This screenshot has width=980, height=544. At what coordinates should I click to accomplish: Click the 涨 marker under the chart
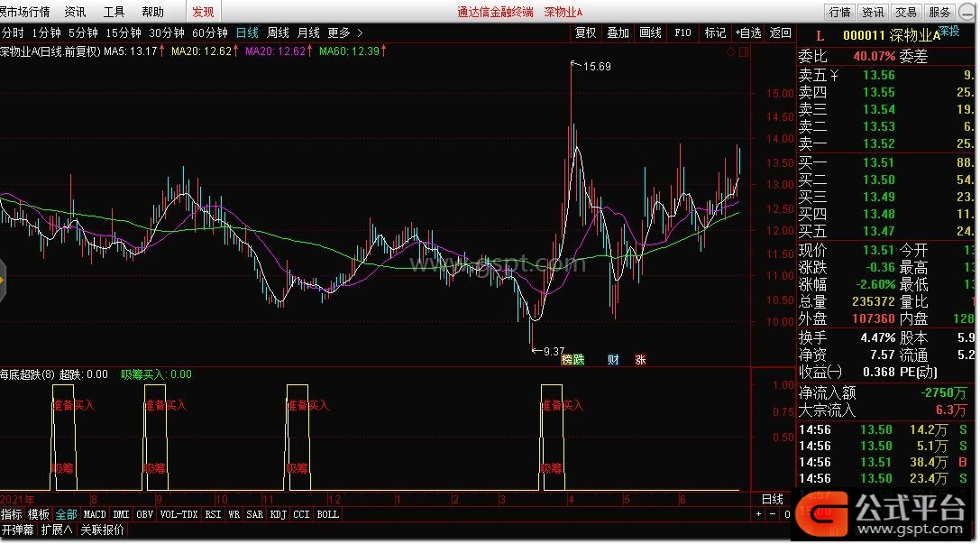click(x=640, y=360)
